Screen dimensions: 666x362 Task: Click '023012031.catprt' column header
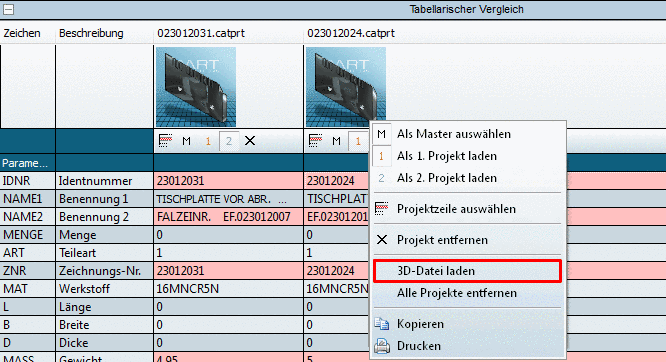(x=201, y=33)
